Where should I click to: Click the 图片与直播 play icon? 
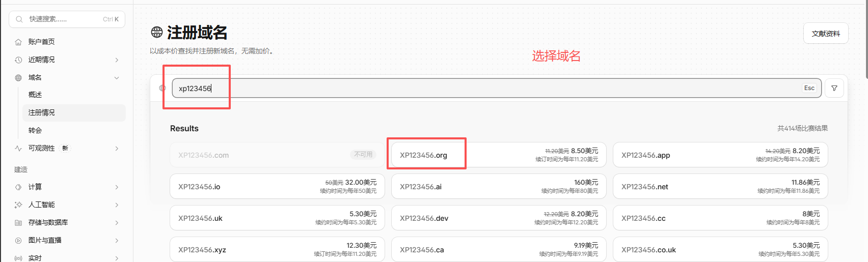pyautogui.click(x=18, y=240)
